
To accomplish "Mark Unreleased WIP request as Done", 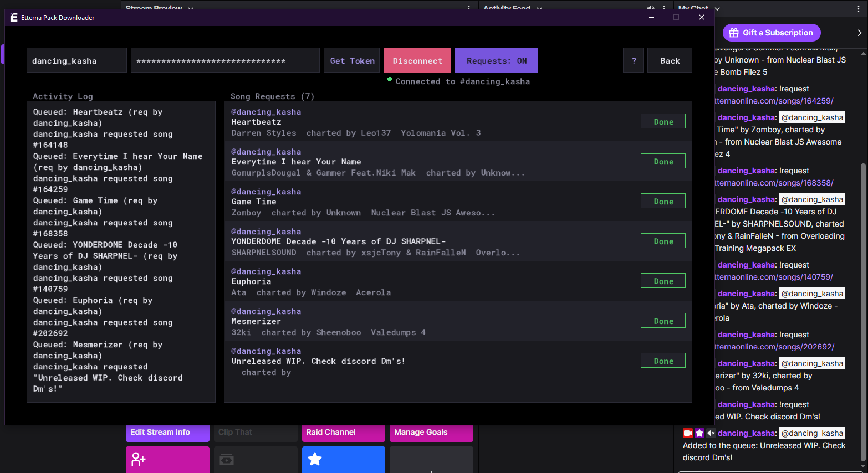I will 663,361.
